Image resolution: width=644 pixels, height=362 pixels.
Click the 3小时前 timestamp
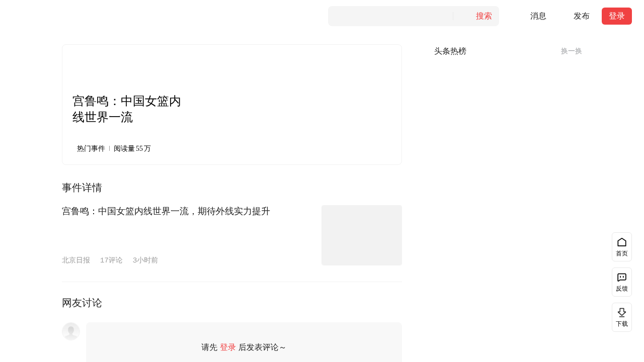145,260
